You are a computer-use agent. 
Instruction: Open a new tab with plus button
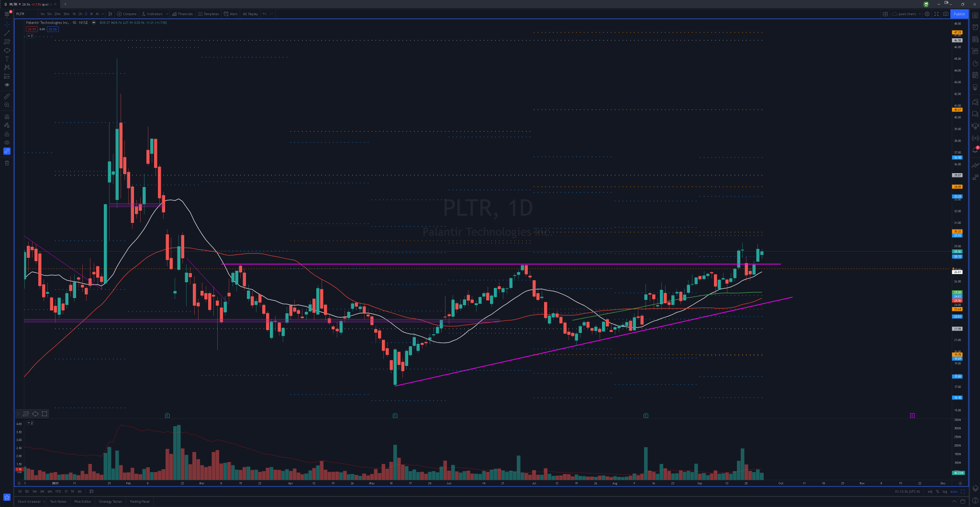[x=66, y=4]
